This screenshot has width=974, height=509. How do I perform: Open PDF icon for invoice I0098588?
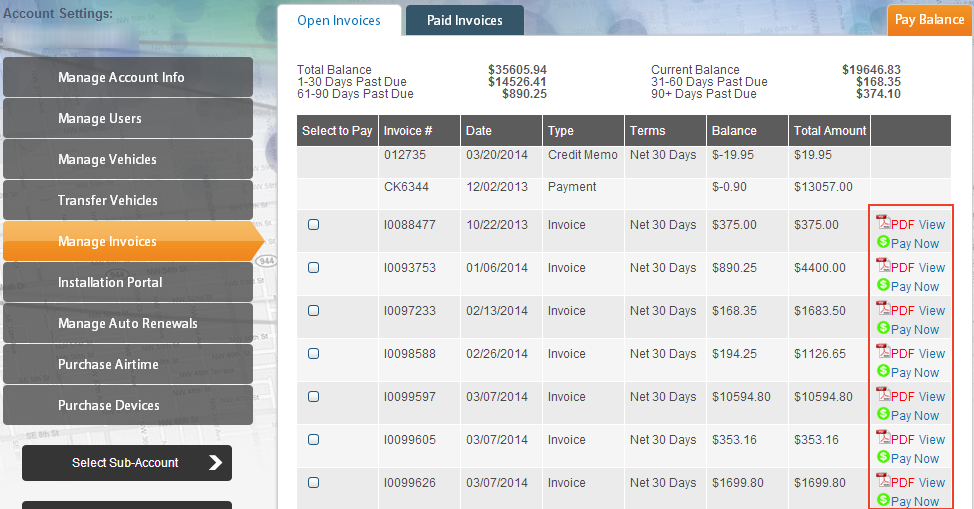pyautogui.click(x=883, y=351)
